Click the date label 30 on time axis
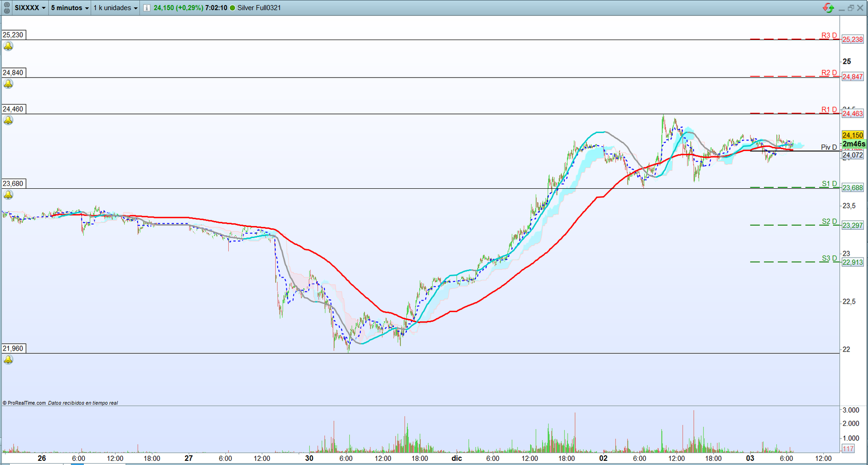This screenshot has height=465, width=868. 309,458
